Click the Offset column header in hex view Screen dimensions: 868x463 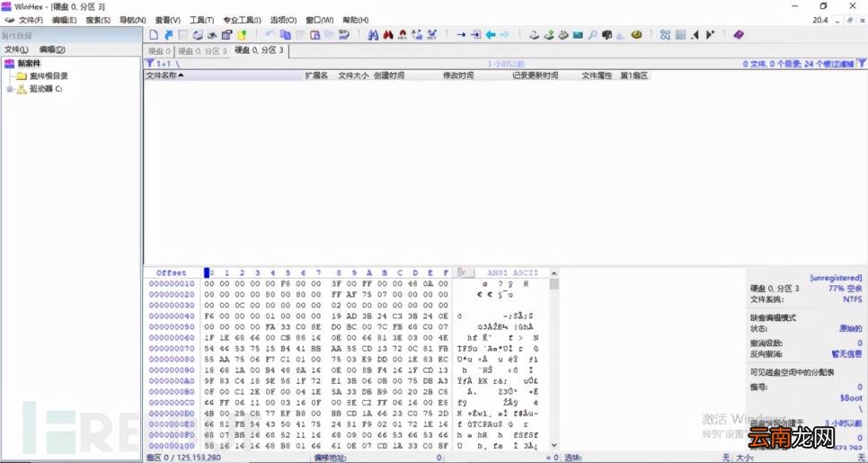[171, 272]
